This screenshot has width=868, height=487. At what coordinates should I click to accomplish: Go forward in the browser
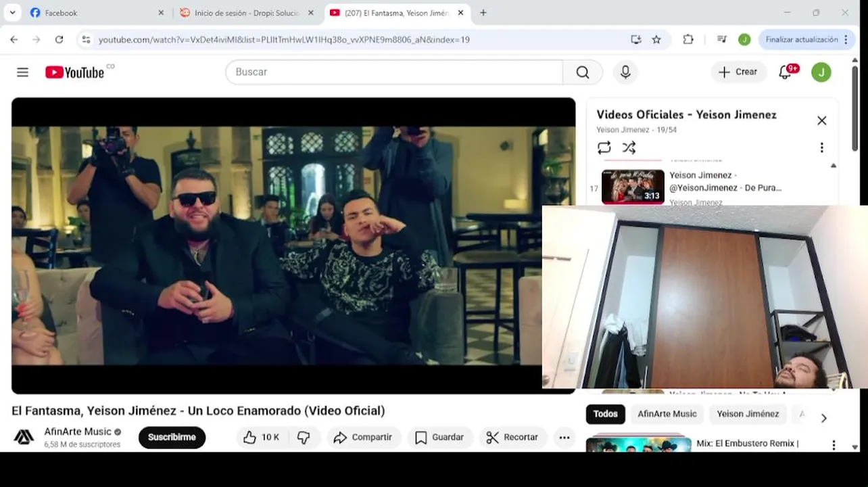click(x=37, y=40)
